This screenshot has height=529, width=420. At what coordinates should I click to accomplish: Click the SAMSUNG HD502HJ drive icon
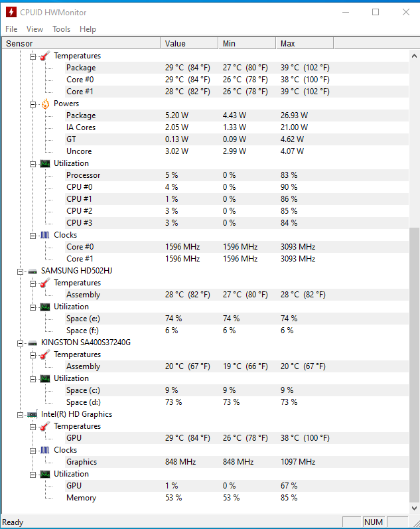click(x=33, y=271)
